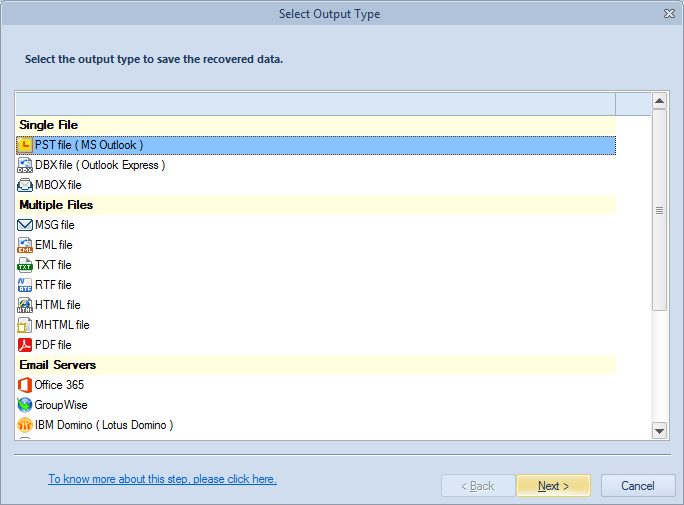Click the MSG file envelope icon
The width and height of the screenshot is (684, 505).
click(x=25, y=225)
